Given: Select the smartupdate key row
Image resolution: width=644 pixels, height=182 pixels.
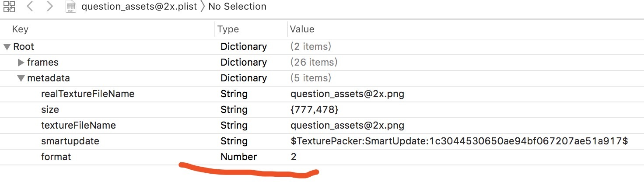Looking at the screenshot, I should click(70, 141).
